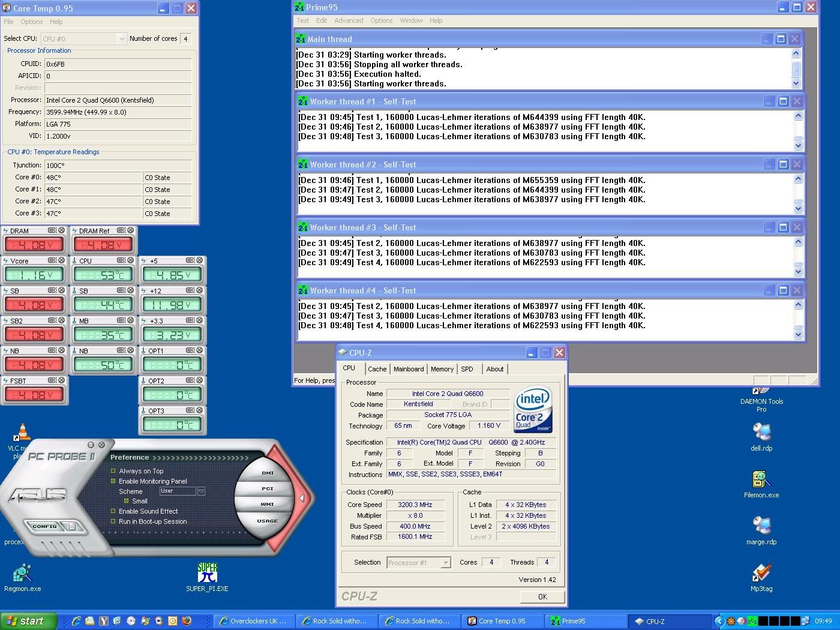840x630 pixels.
Task: Open the settings icon on the DRAM voltage panel
Action: point(52,230)
